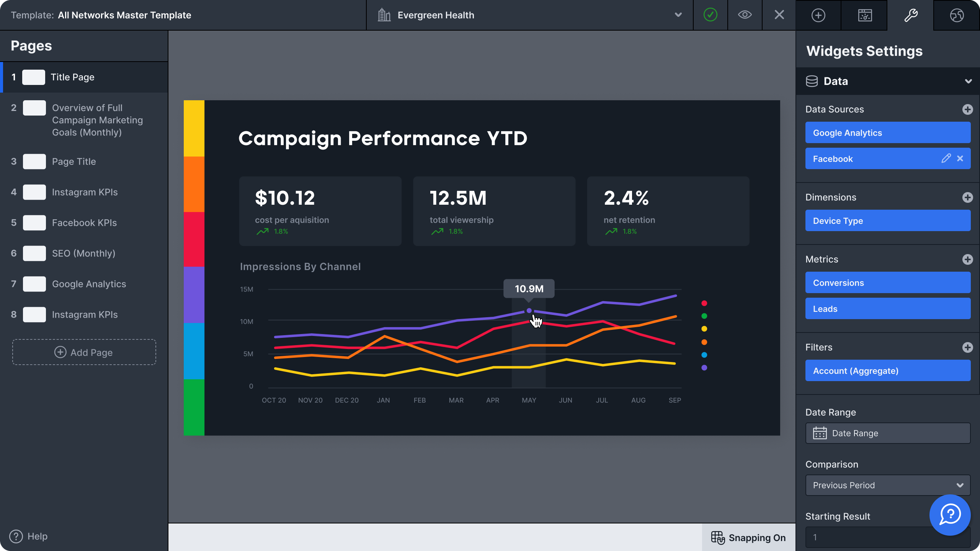Collapse the Data section chevron
Viewport: 980px width, 551px height.
point(968,81)
